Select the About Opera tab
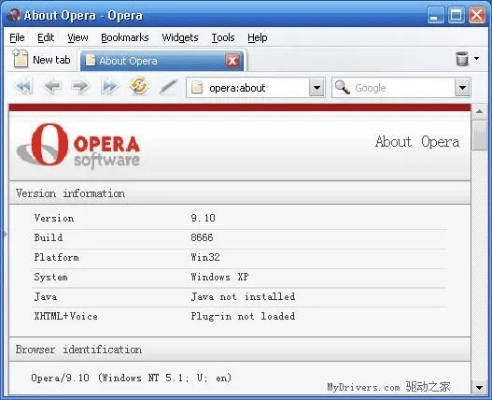 click(x=162, y=61)
